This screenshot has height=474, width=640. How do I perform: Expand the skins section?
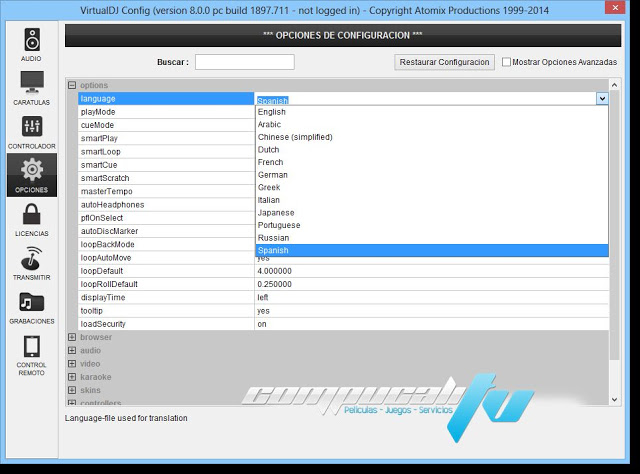click(72, 390)
